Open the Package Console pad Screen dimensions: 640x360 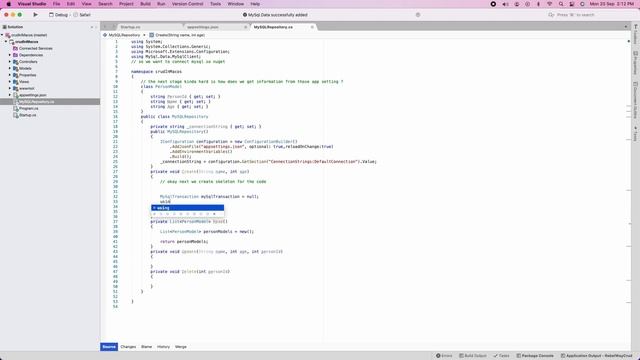pyautogui.click(x=535, y=356)
